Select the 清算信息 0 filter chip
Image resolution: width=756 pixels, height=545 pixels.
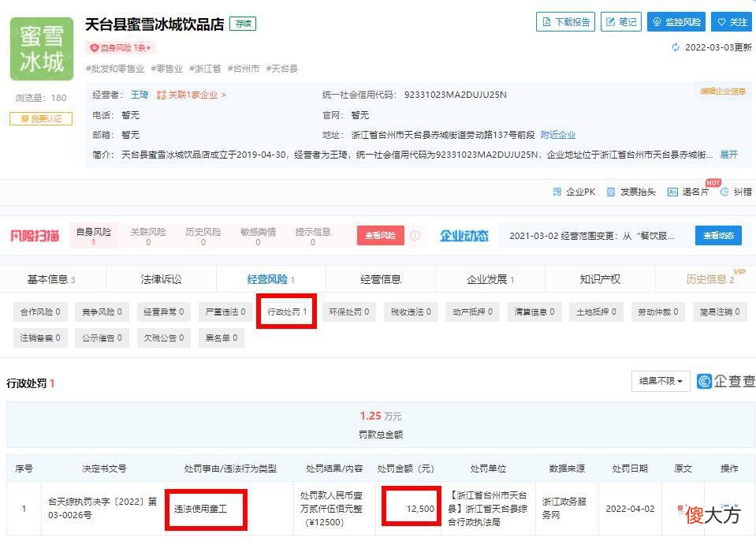(x=534, y=312)
